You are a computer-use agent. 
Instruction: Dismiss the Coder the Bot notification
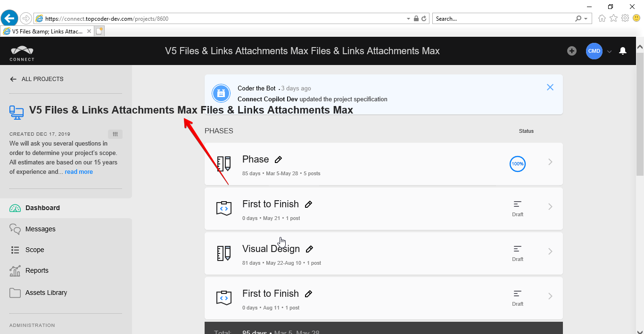pos(550,87)
